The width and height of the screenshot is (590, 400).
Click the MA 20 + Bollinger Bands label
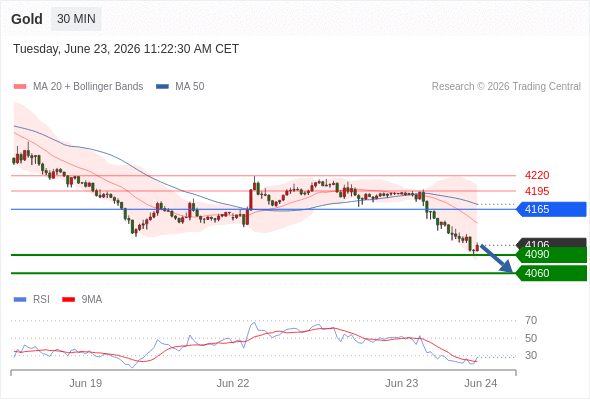coord(88,87)
